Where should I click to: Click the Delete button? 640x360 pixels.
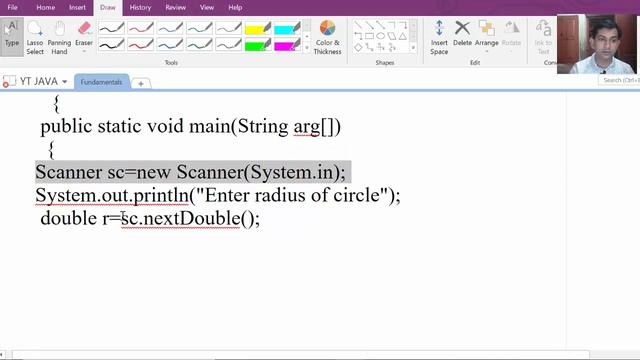[462, 33]
